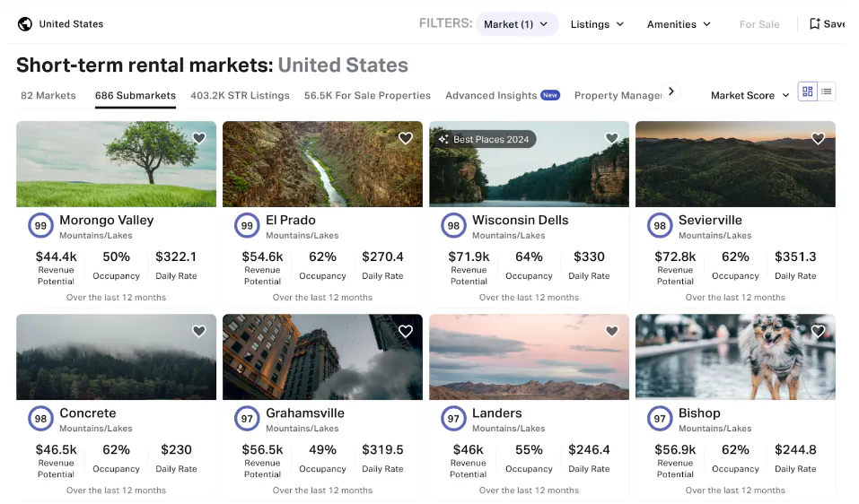Favorite the Landers card heart
859x504 pixels.
coord(612,331)
